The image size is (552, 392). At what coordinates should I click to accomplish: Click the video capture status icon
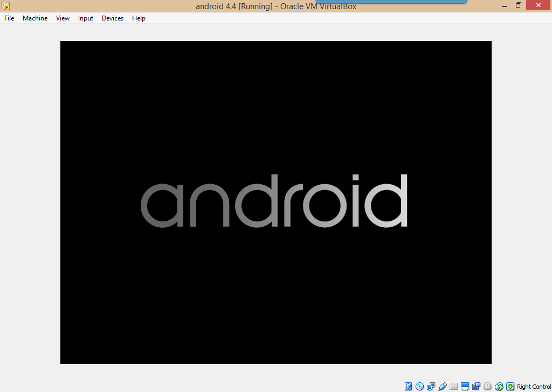[477, 387]
